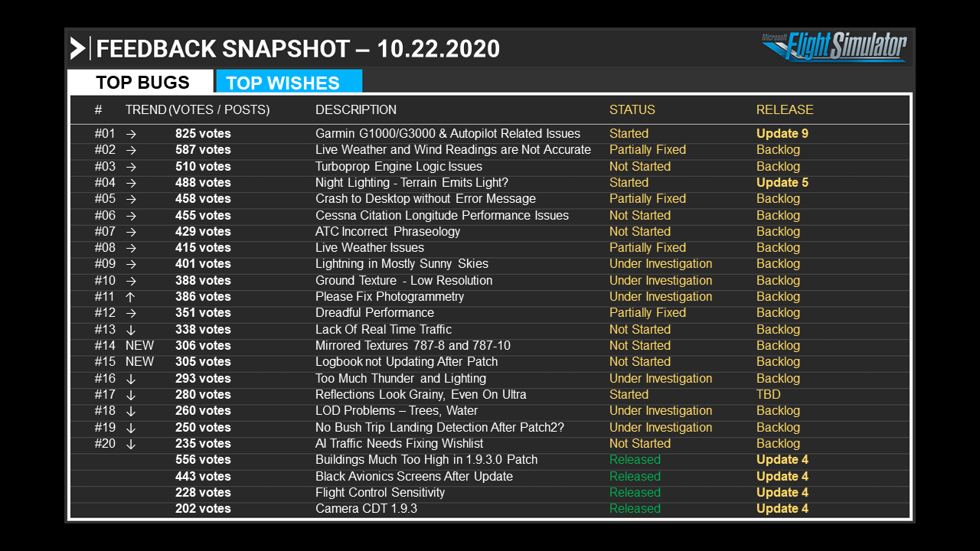The height and width of the screenshot is (551, 980).
Task: Click the down-arrow trend icon on #20
Action: tap(131, 443)
